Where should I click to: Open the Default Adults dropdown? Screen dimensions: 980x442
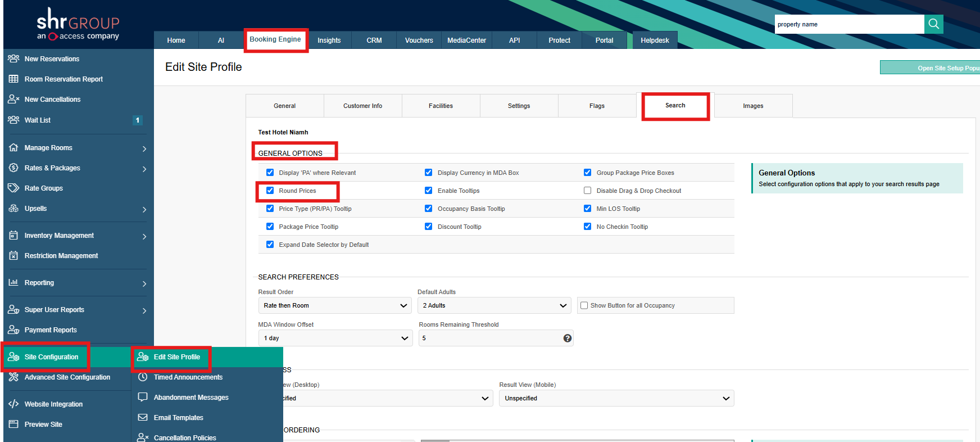494,305
